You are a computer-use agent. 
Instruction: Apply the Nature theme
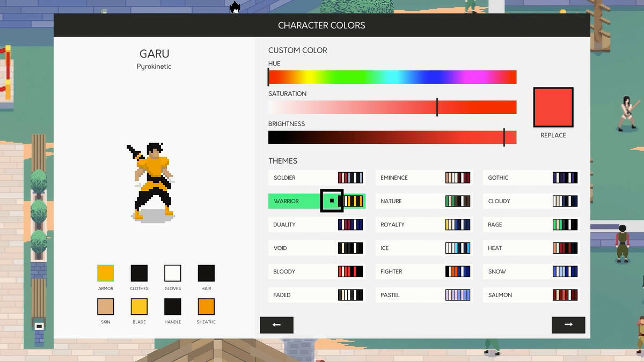(424, 201)
